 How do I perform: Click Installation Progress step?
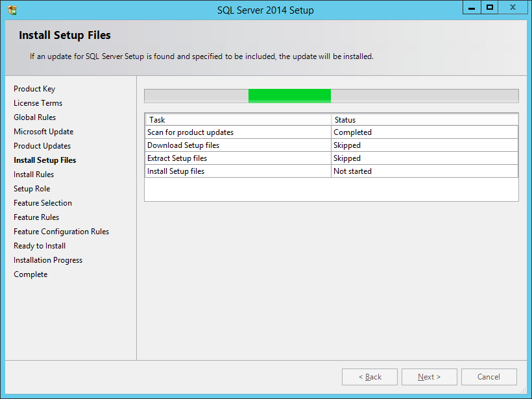(x=48, y=260)
